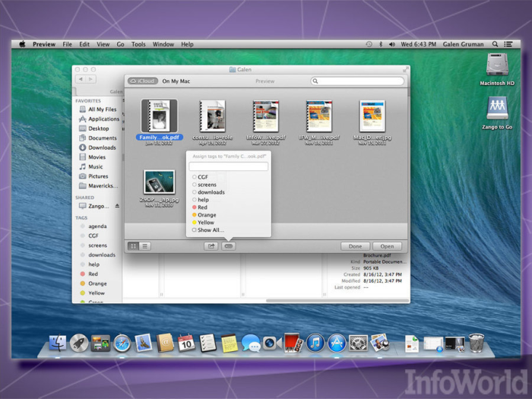Viewport: 532px width, 399px height.
Task: Switch to On My Mac tab
Action: [176, 81]
